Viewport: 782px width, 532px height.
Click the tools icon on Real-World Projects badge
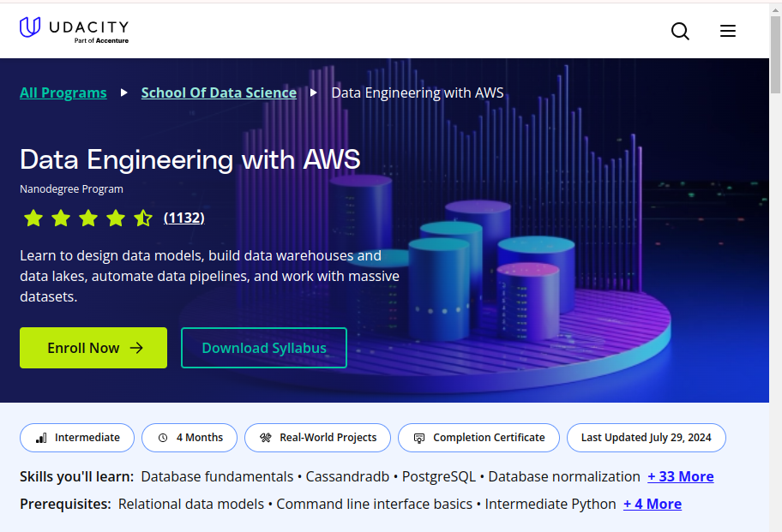tap(264, 437)
